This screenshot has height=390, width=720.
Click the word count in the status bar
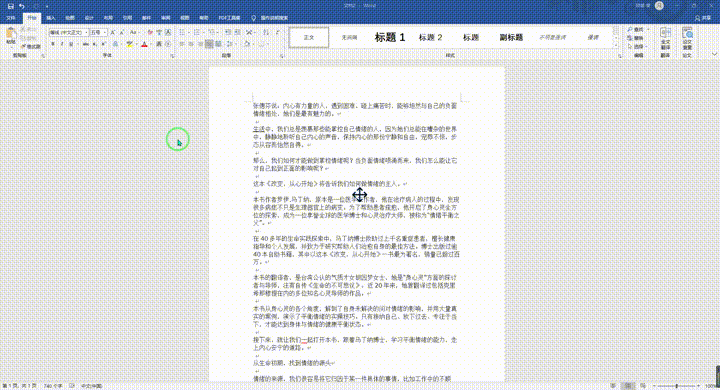click(x=53, y=386)
